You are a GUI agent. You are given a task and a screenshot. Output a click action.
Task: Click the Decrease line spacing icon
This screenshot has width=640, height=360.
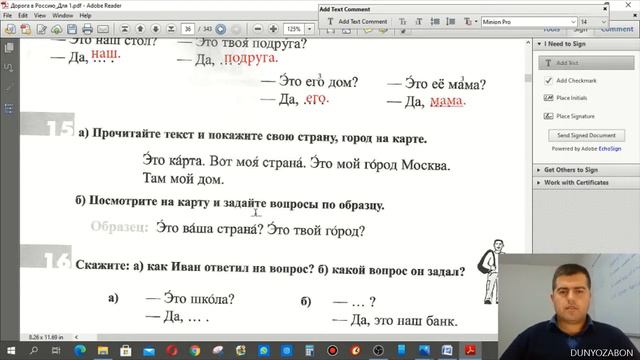coord(435,22)
